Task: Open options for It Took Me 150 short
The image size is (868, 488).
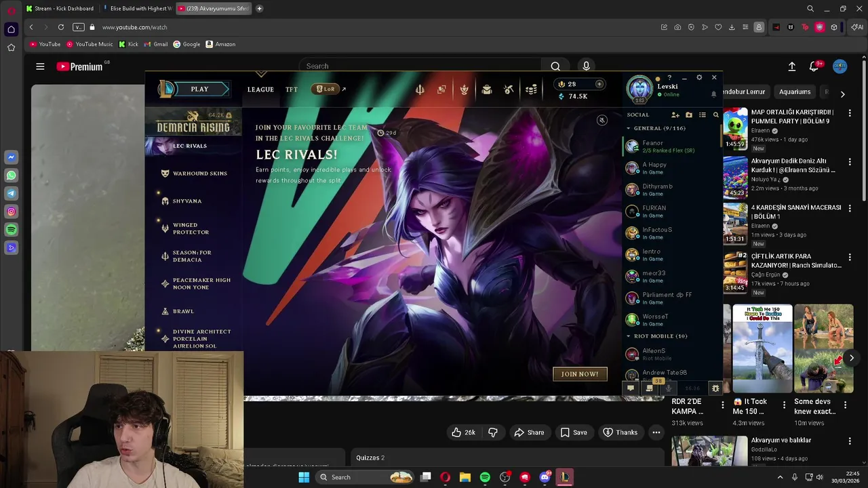Action: pos(784,405)
